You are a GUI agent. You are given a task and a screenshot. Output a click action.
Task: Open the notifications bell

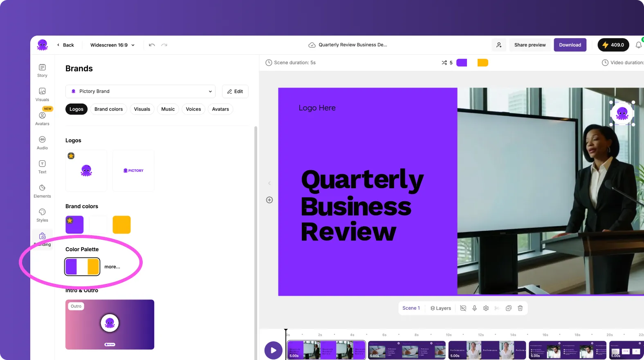(x=638, y=45)
